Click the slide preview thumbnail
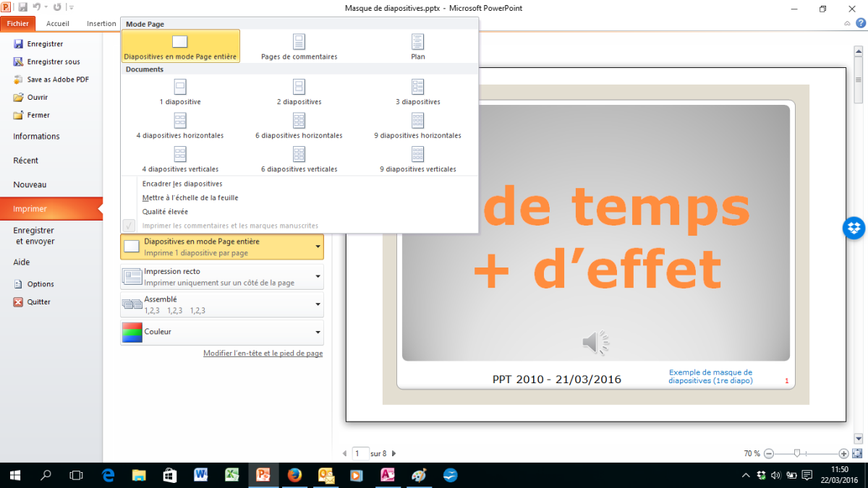868x488 pixels. click(x=596, y=244)
